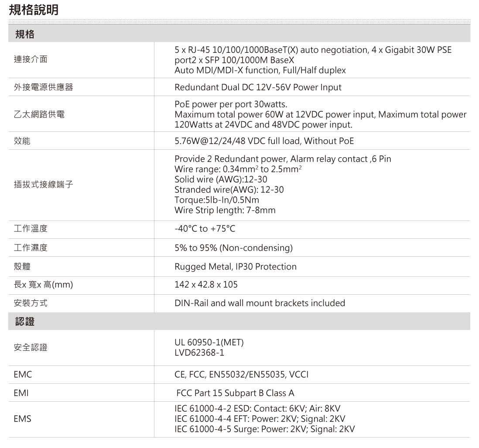This screenshot has height=448, width=479.
Task: Click the 安裝方式 row label
Action: 31,303
